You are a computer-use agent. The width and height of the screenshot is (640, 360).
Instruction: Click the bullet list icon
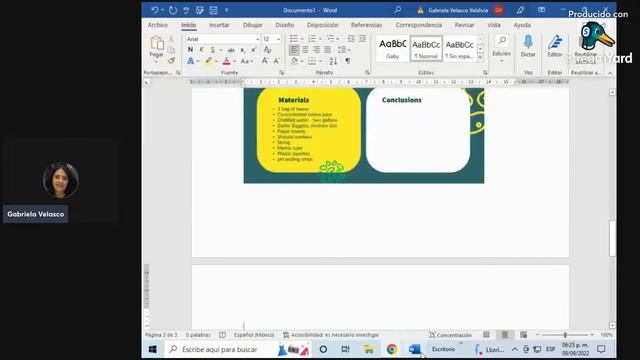pos(293,39)
